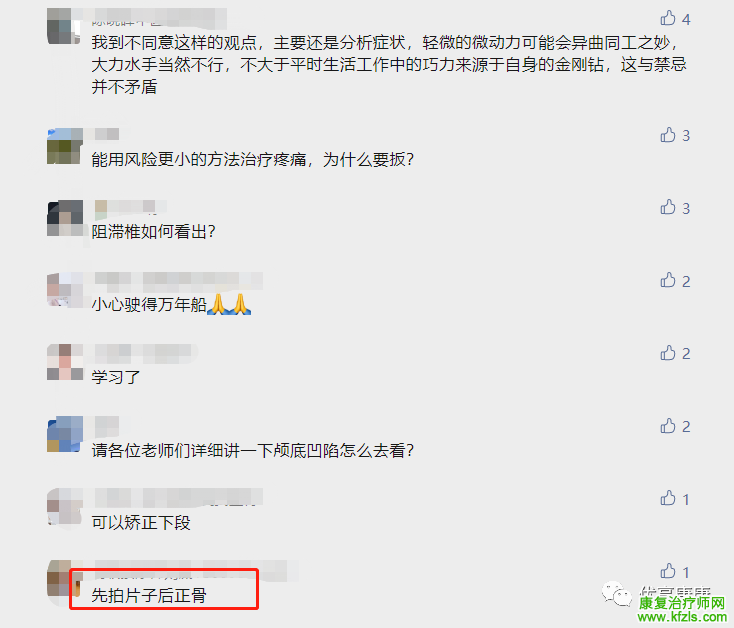
Task: Like the comment about 颅底凹陷
Action: pyautogui.click(x=668, y=426)
